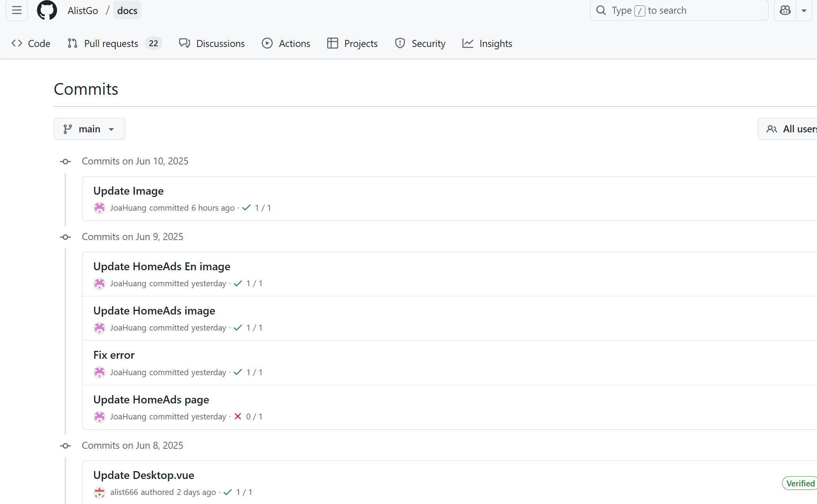The height and width of the screenshot is (504, 817).
Task: Click JoaHuang avatar on Update Image commit
Action: [100, 208]
